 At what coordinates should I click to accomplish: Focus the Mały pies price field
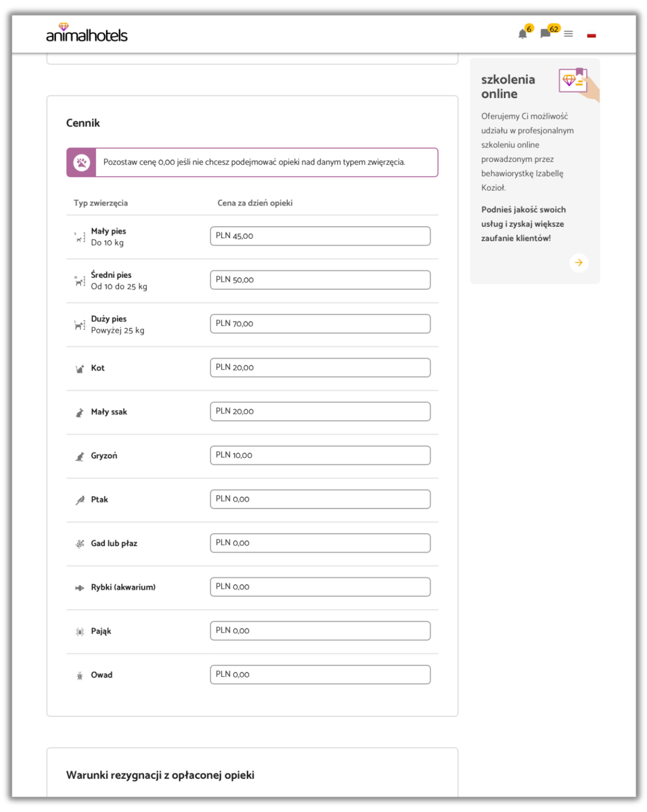(x=320, y=236)
